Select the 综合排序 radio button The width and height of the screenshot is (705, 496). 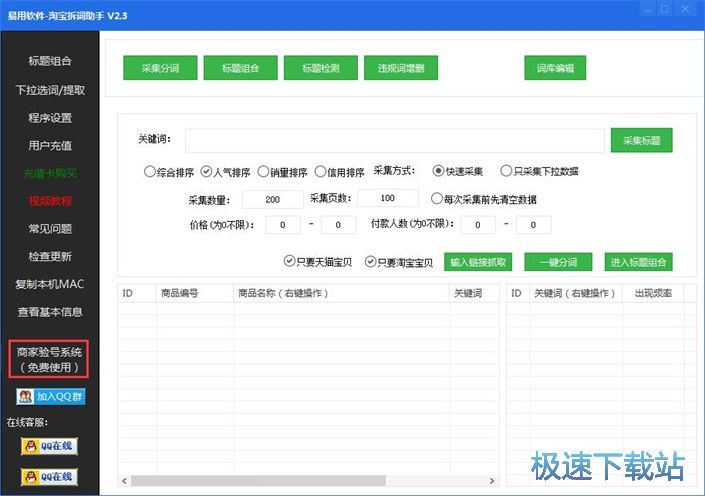coord(150,172)
